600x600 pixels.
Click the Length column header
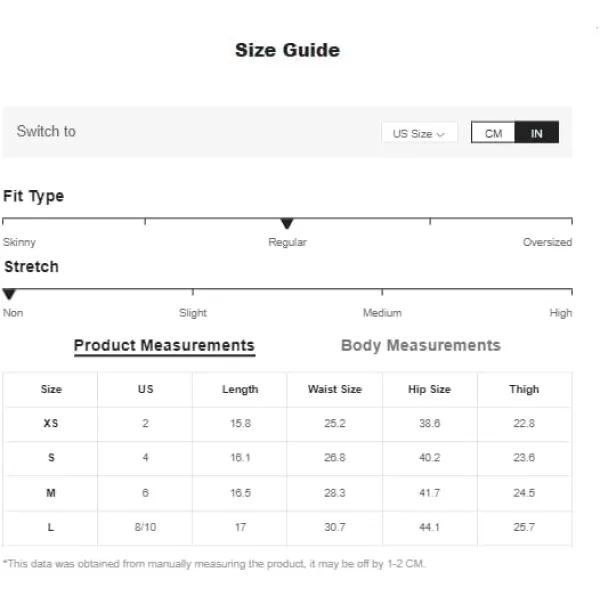pyautogui.click(x=240, y=389)
